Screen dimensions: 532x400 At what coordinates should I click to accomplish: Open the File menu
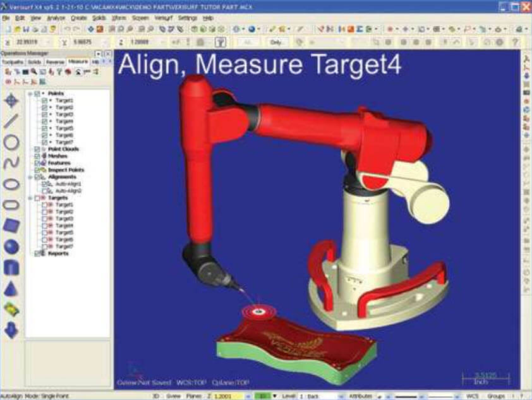click(x=6, y=18)
